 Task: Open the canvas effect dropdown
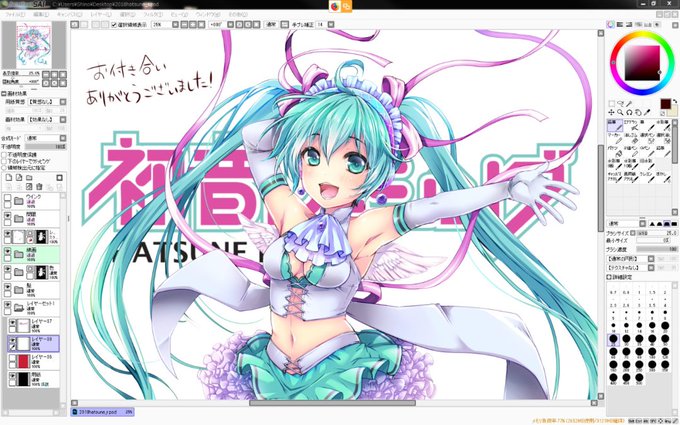(x=63, y=119)
